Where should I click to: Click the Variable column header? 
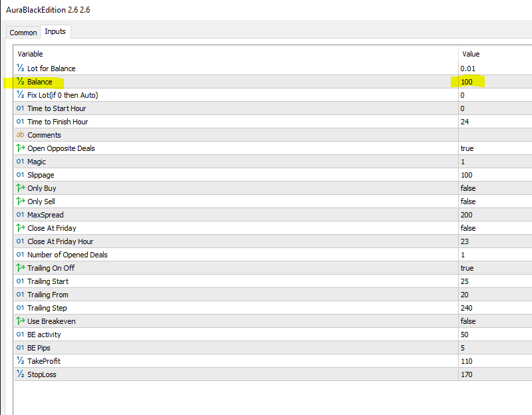click(x=31, y=54)
